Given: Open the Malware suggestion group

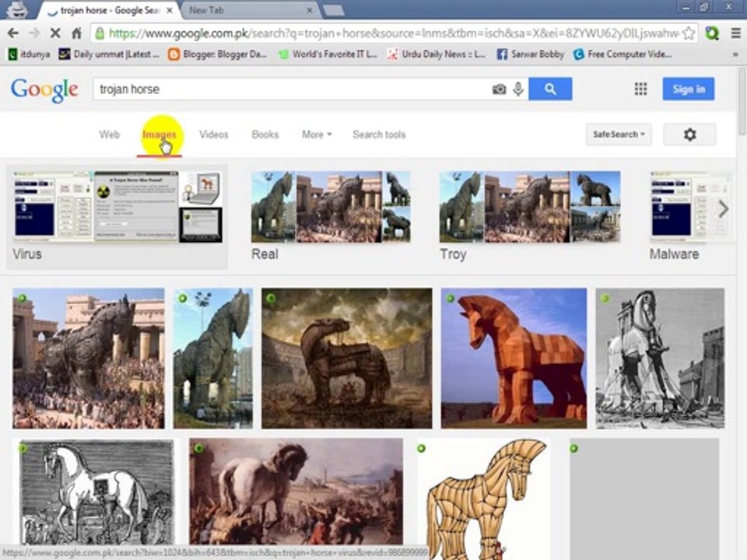Looking at the screenshot, I should pos(682,217).
